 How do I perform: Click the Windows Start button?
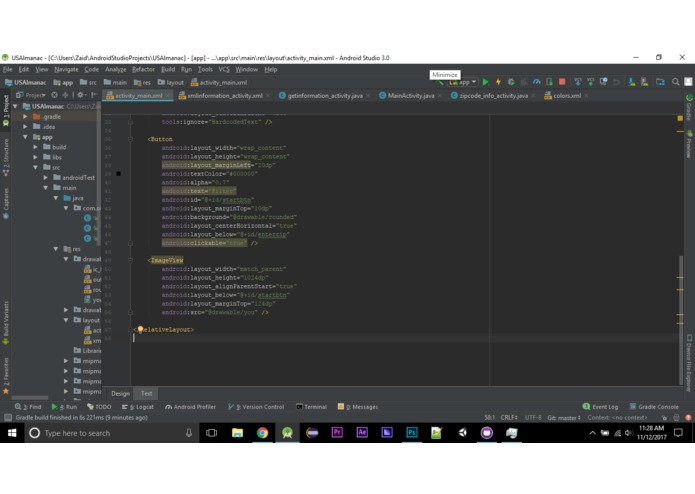(x=12, y=433)
